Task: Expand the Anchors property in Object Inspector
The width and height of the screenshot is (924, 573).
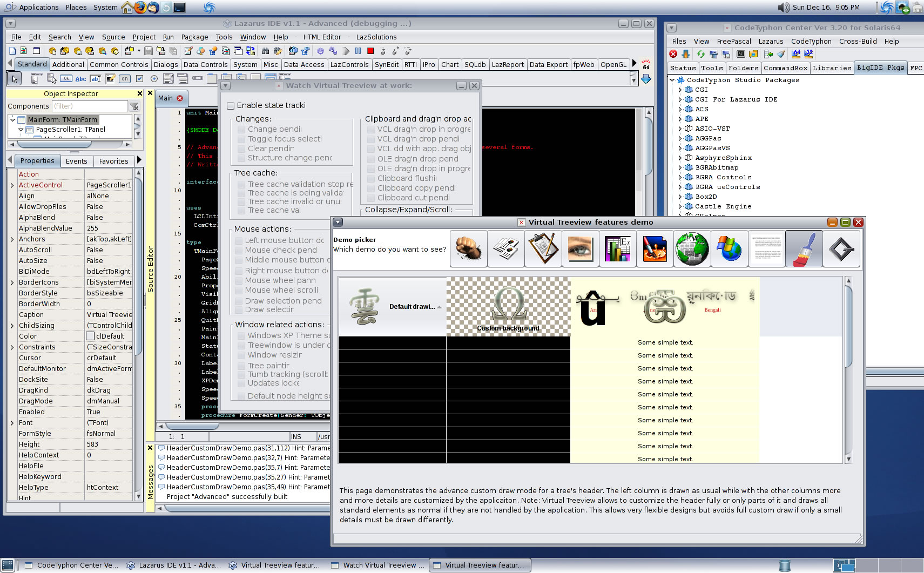Action: pyautogui.click(x=12, y=239)
